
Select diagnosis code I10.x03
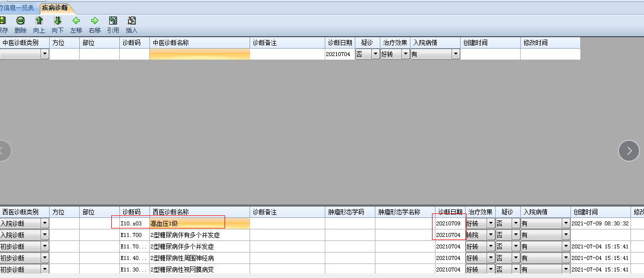click(131, 223)
